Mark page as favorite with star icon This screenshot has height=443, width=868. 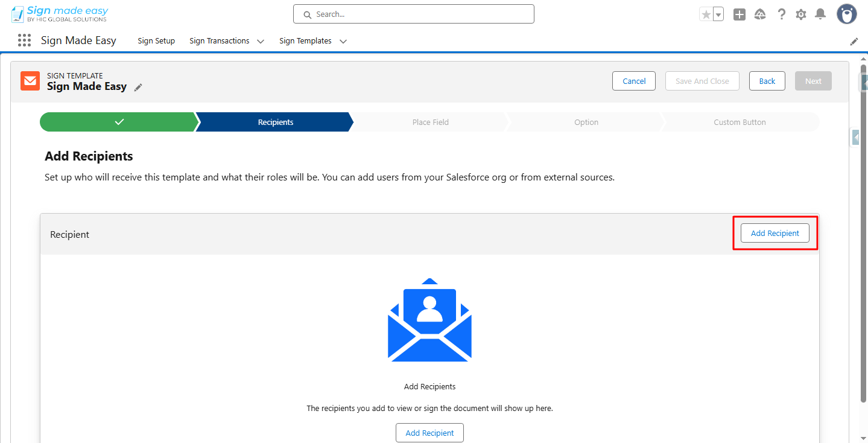coord(707,13)
